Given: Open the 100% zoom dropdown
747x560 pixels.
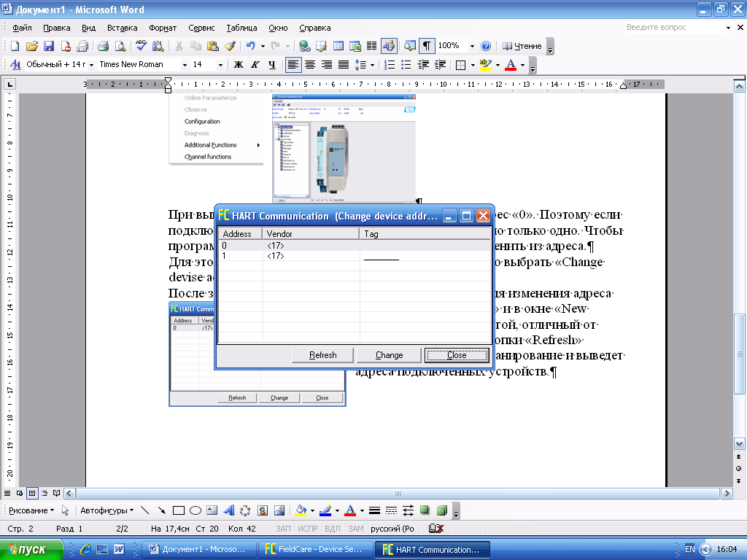Looking at the screenshot, I should 472,46.
